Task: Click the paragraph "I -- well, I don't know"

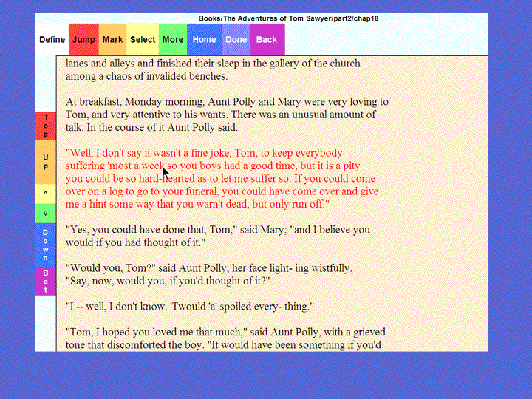Action: 191,306
